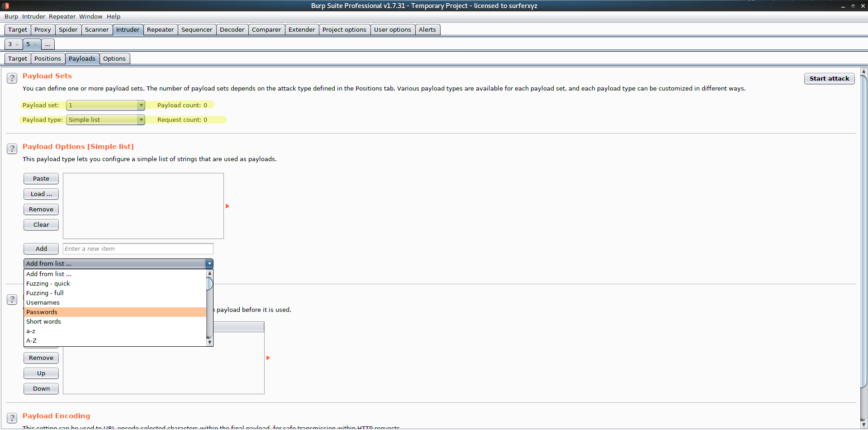Click the Enter a new item field
Image resolution: width=868 pixels, height=430 pixels.
[x=138, y=248]
